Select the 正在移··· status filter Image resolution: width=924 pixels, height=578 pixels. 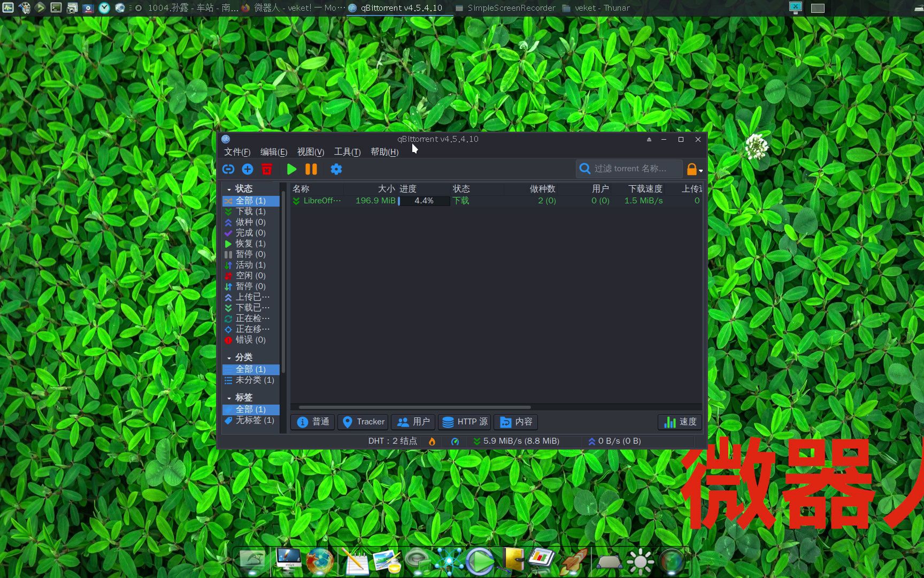(251, 329)
